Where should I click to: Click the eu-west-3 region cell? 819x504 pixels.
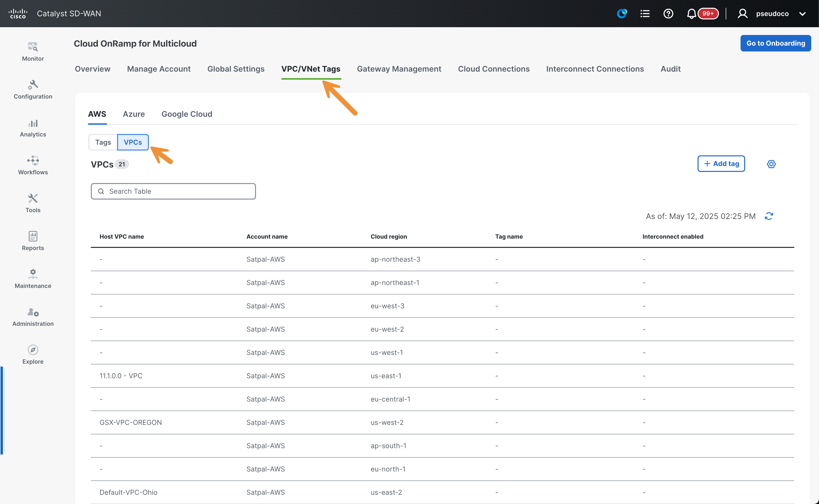coord(387,306)
